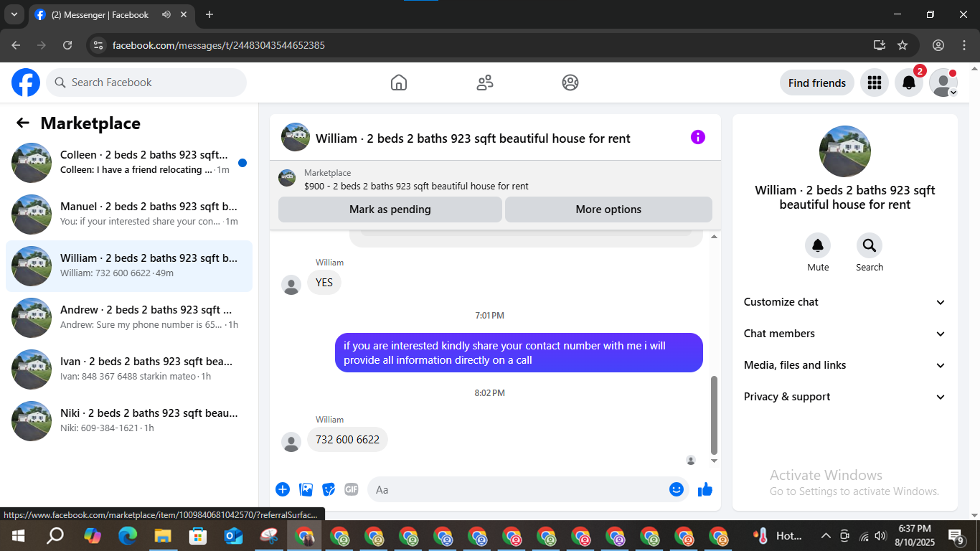
Task: Click More options button
Action: pyautogui.click(x=608, y=209)
